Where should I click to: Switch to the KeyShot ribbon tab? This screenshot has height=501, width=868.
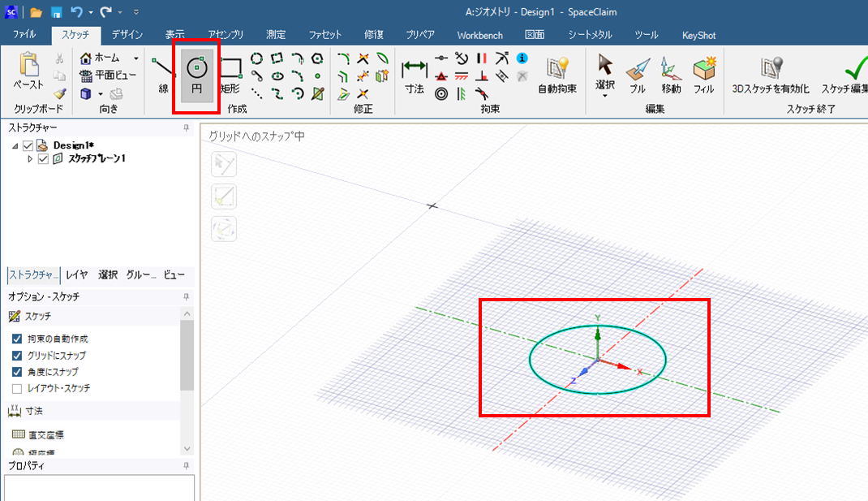(x=698, y=35)
